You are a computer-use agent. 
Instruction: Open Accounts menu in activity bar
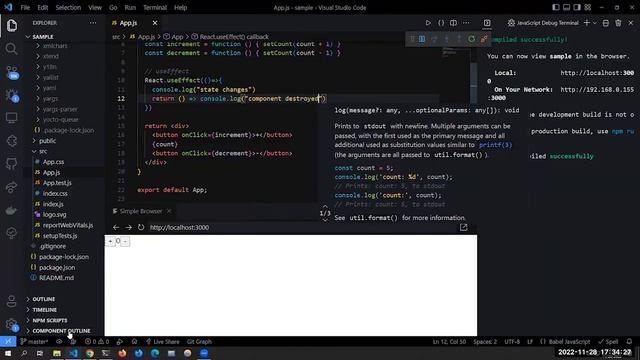(11, 301)
